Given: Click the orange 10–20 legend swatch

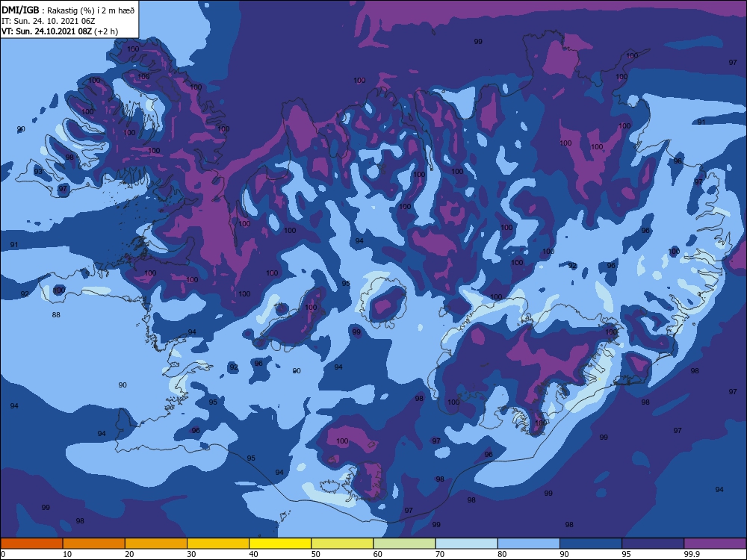Looking at the screenshot, I should pos(94,544).
